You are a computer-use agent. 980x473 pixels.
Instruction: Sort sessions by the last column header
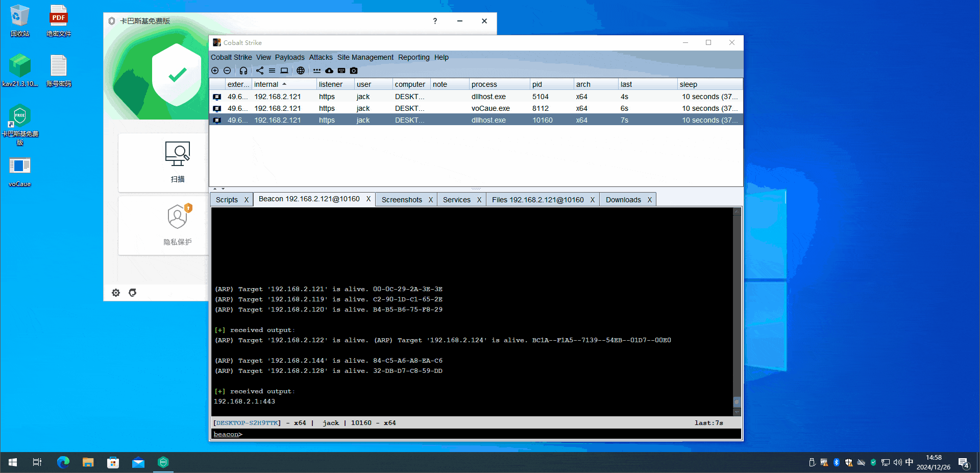click(x=647, y=84)
